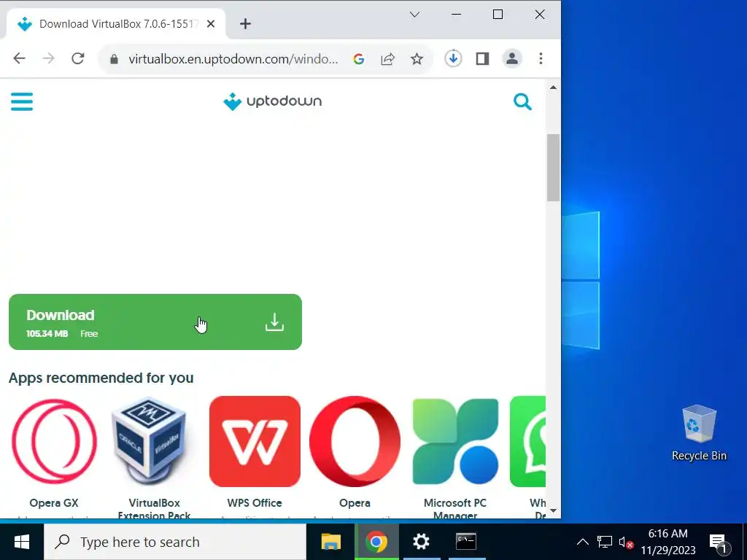Open Command Prompt from taskbar
Screen dimensions: 747x560
click(466, 542)
